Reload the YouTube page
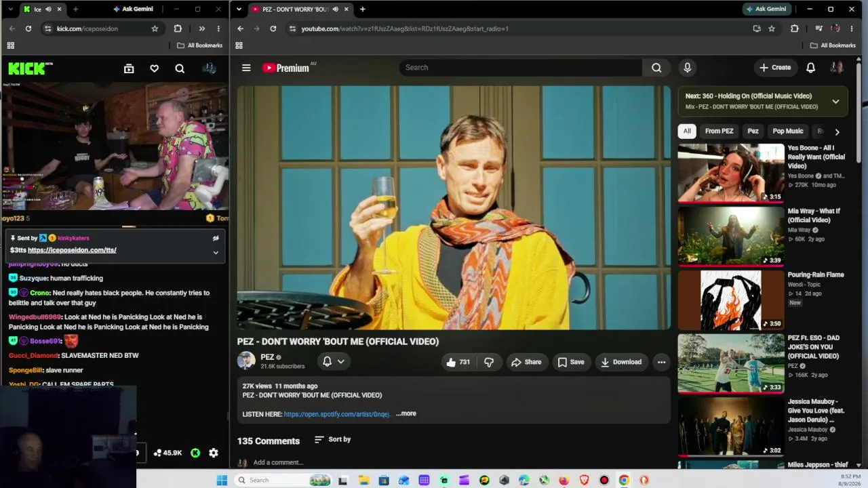868x488 pixels. pos(273,28)
